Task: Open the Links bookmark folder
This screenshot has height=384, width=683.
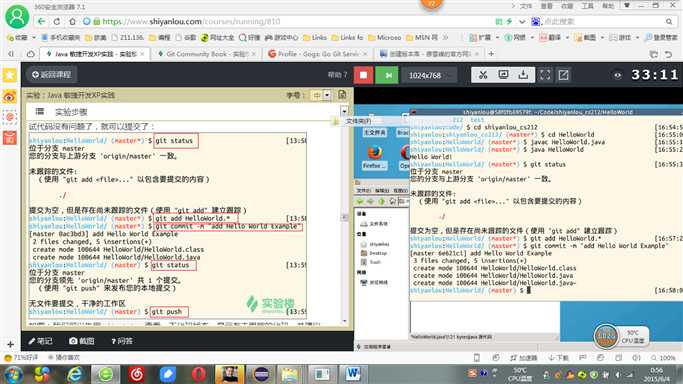Action: coord(315,38)
